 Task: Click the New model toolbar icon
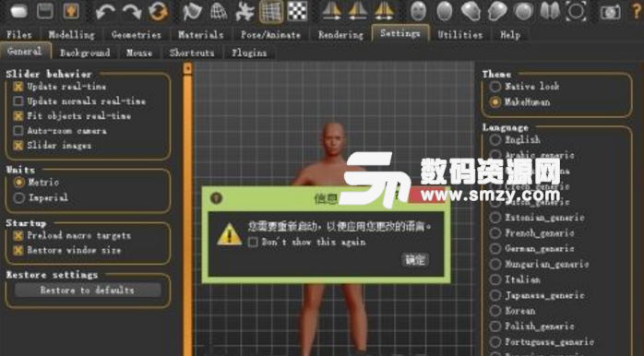click(x=18, y=11)
